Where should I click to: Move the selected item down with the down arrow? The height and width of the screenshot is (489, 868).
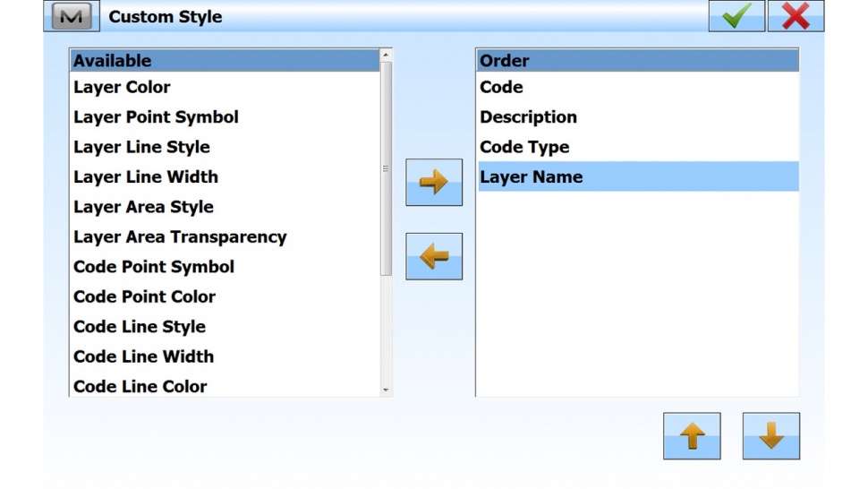click(x=770, y=436)
